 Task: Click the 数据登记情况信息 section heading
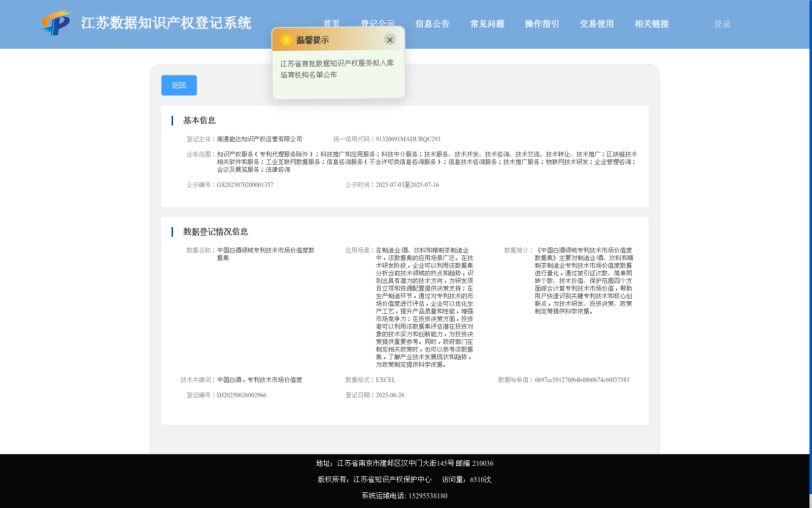coord(216,232)
